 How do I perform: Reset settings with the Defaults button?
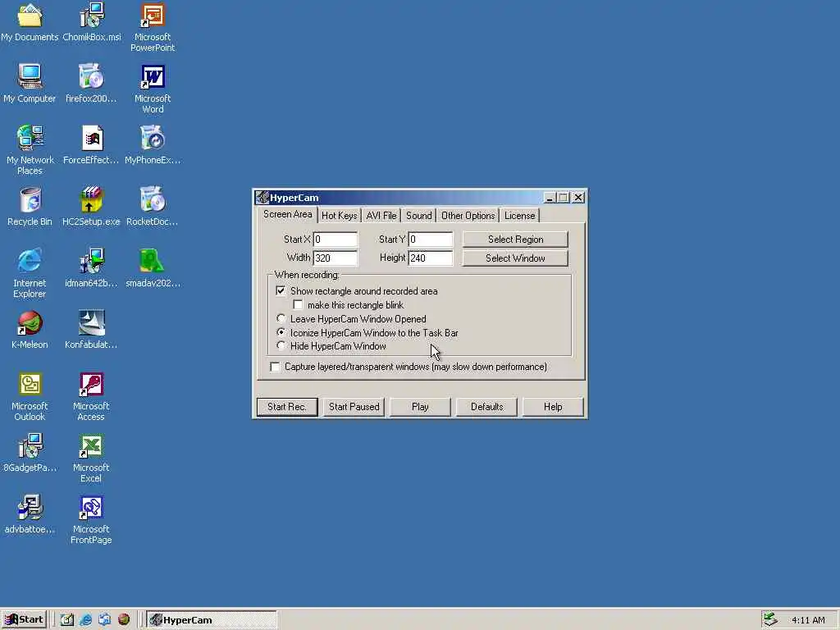(486, 407)
